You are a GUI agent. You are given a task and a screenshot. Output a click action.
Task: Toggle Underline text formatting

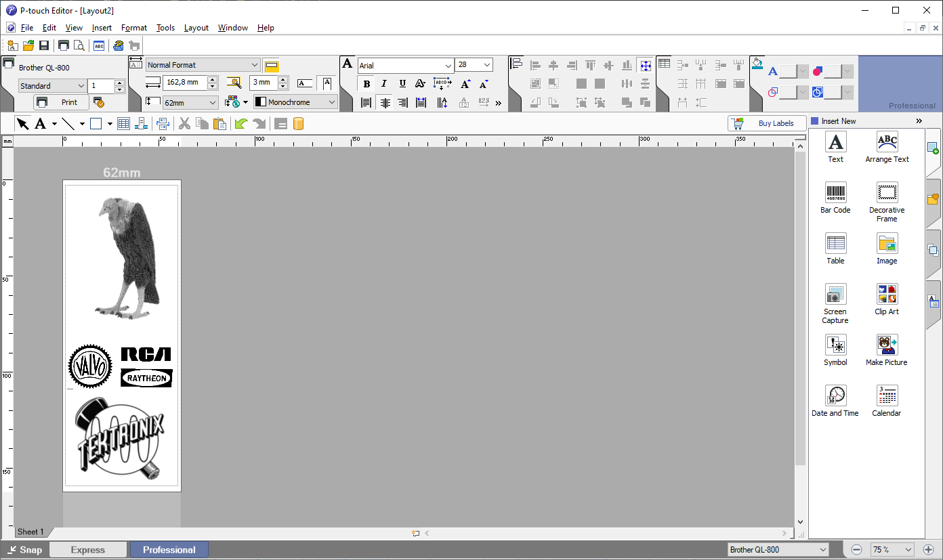402,84
